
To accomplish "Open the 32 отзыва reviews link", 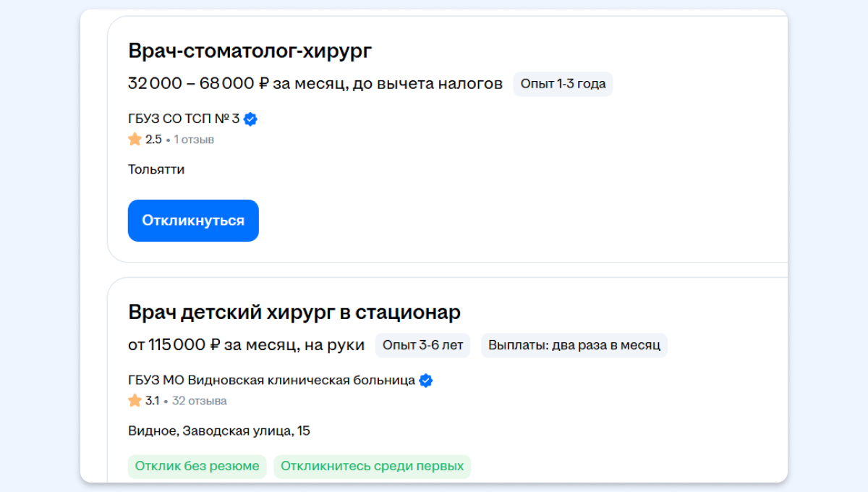I will pyautogui.click(x=199, y=401).
